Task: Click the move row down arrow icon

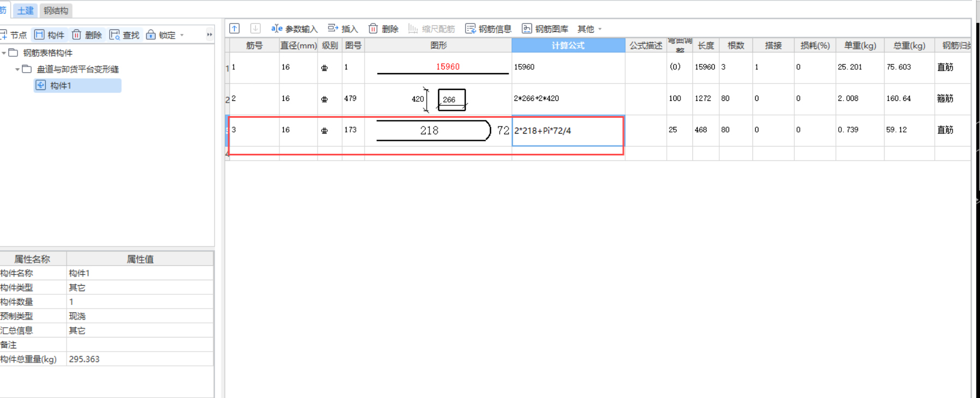Action: click(255, 28)
